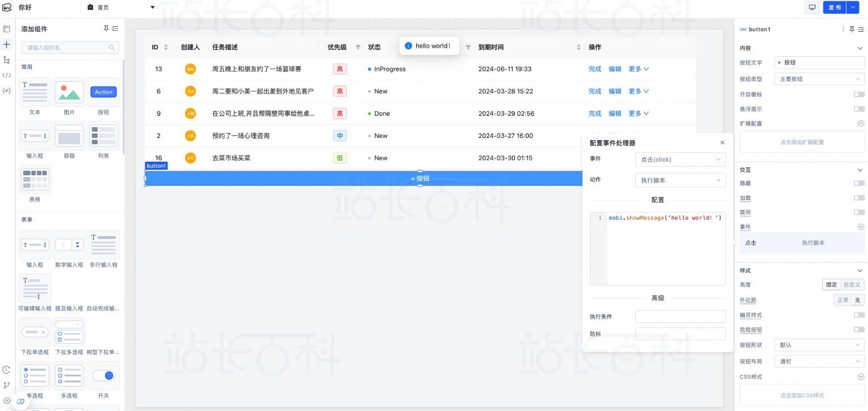Open the 事件 dropdown showing 点击(click)

click(x=680, y=160)
